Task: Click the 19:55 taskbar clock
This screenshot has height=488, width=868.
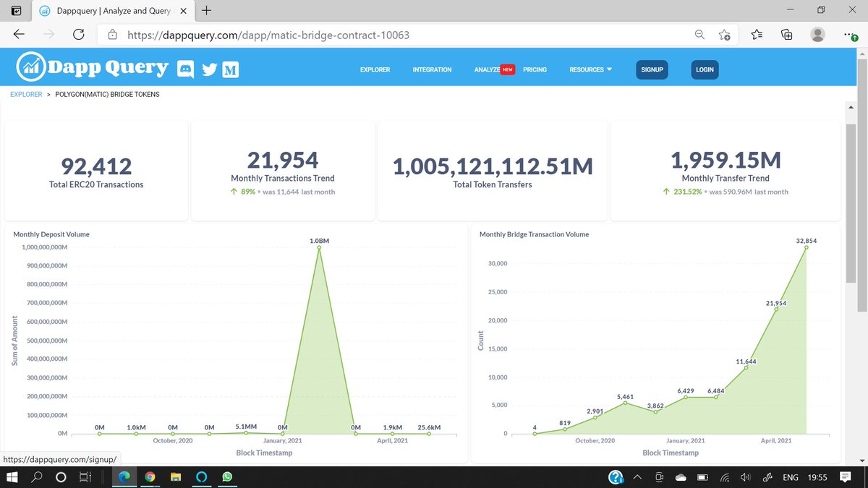Action: (x=817, y=477)
